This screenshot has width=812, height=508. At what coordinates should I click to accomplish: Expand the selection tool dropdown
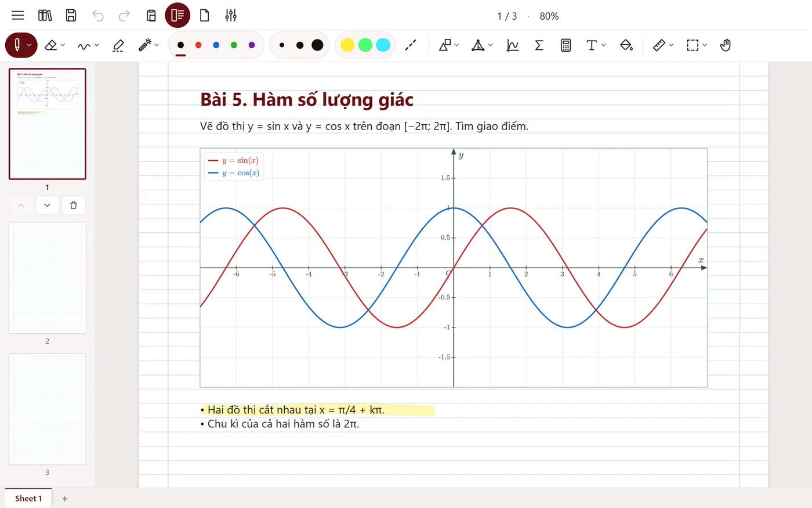click(705, 45)
